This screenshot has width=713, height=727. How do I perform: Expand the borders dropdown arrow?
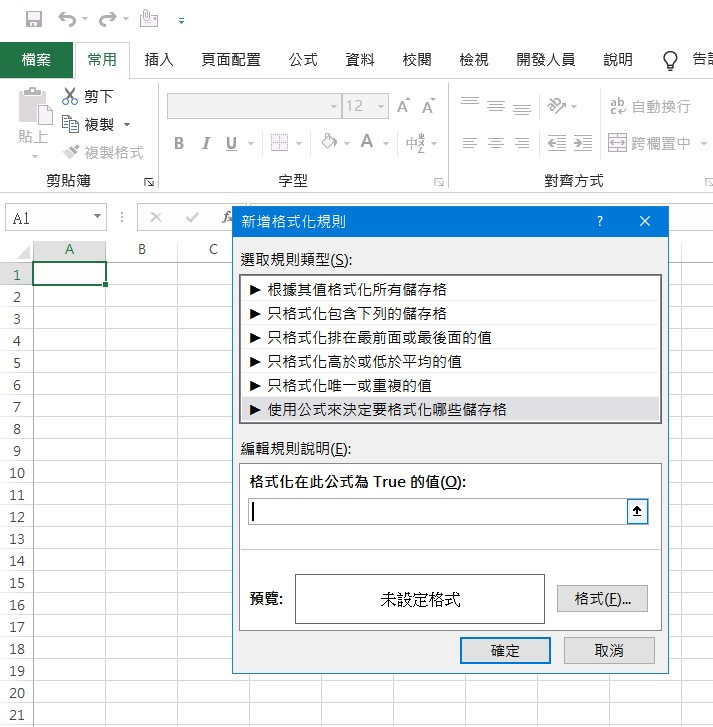click(x=299, y=143)
